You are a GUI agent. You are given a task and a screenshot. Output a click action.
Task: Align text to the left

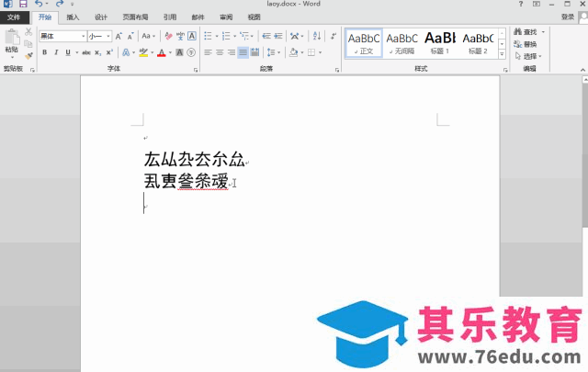click(209, 52)
